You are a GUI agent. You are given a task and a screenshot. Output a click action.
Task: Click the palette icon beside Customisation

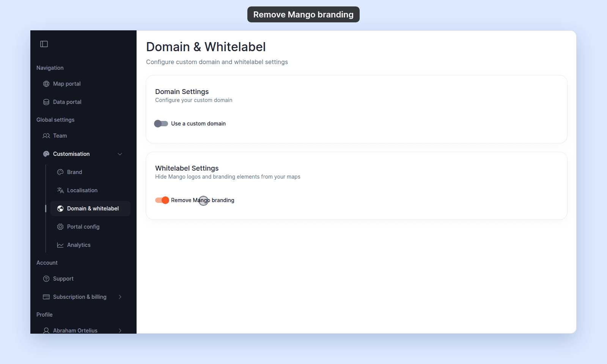[46, 154]
